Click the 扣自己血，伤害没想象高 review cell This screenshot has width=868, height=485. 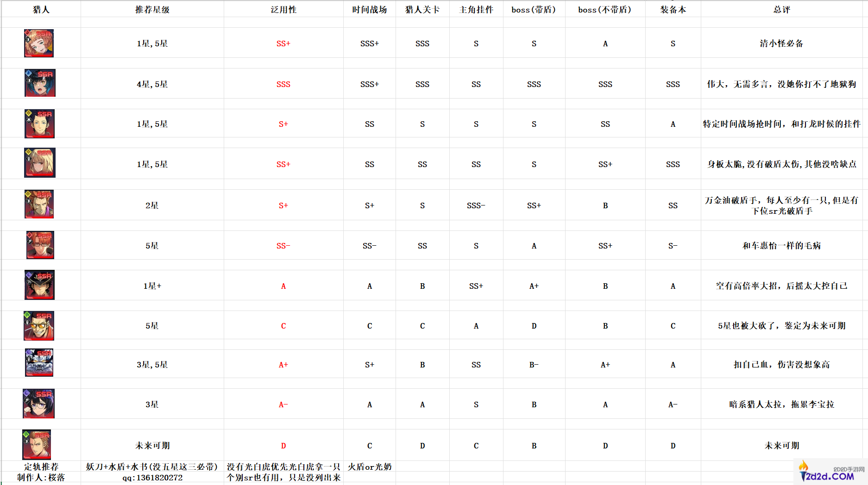(x=782, y=364)
